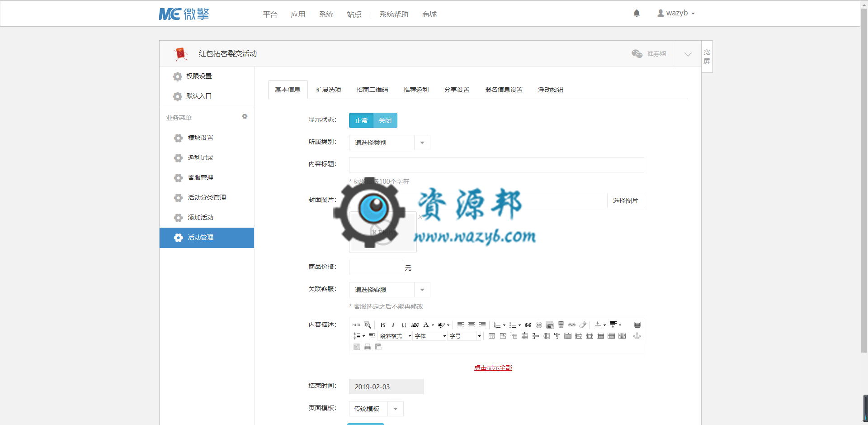Screen dimensions: 868x425
Task: Click the indent paragraph icon
Action: tap(372, 336)
